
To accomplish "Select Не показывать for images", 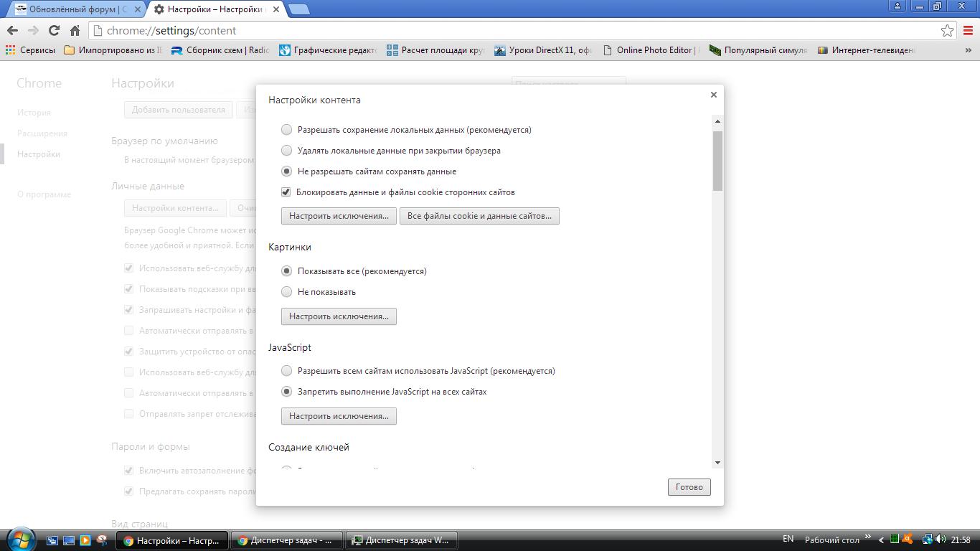I will click(287, 292).
